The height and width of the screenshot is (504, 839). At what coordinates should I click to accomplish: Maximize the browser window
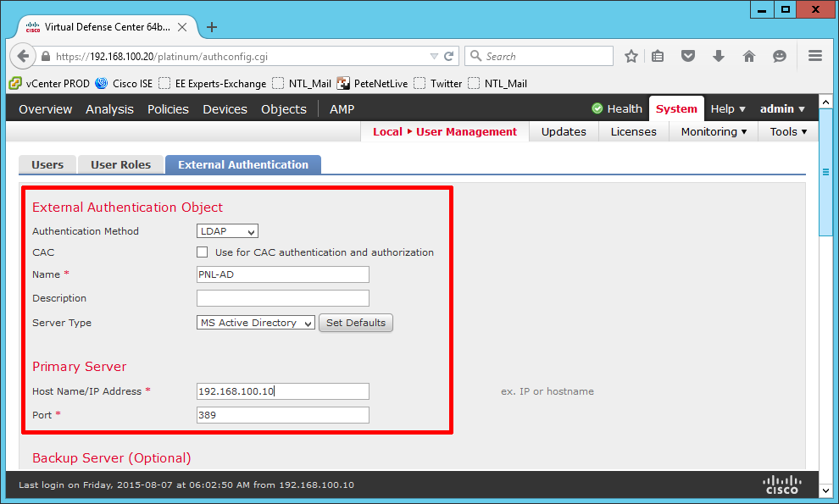pos(785,9)
